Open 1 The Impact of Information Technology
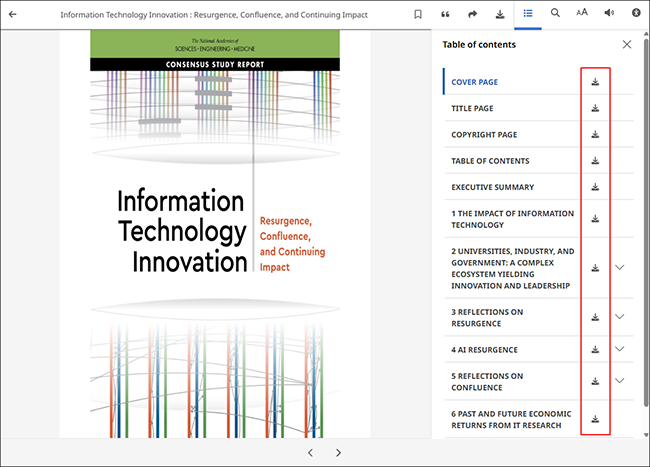The image size is (650, 467). pos(512,219)
